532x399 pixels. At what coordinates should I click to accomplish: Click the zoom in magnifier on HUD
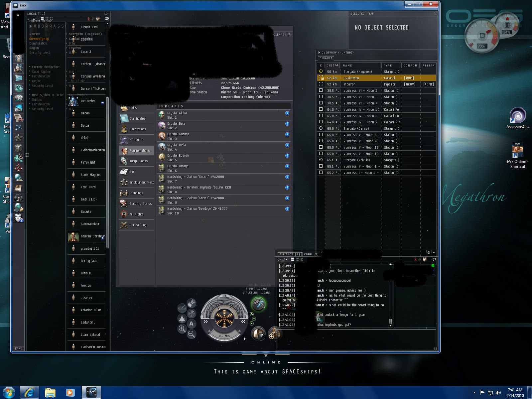pos(182,329)
